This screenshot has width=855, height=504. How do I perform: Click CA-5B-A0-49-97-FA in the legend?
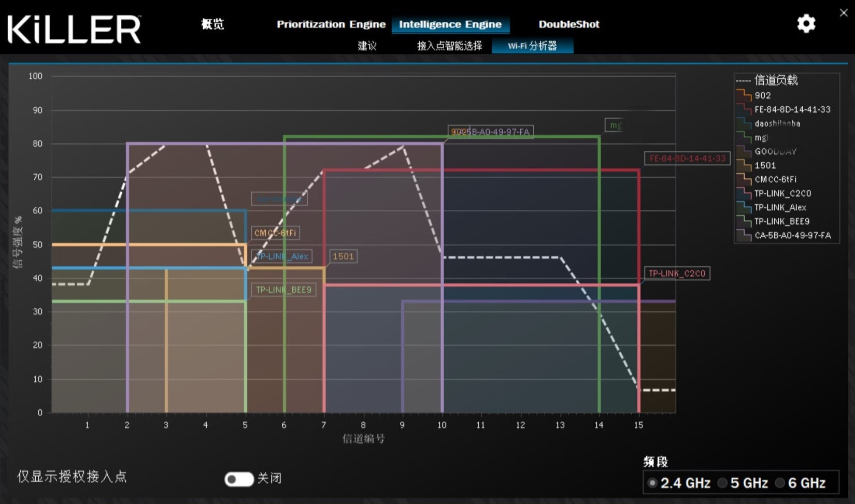[792, 236]
